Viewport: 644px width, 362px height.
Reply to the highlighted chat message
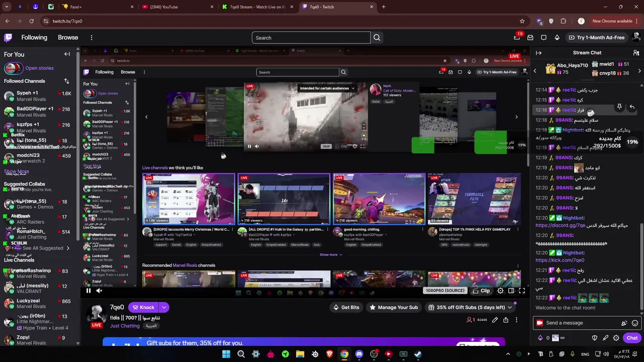pos(632,107)
